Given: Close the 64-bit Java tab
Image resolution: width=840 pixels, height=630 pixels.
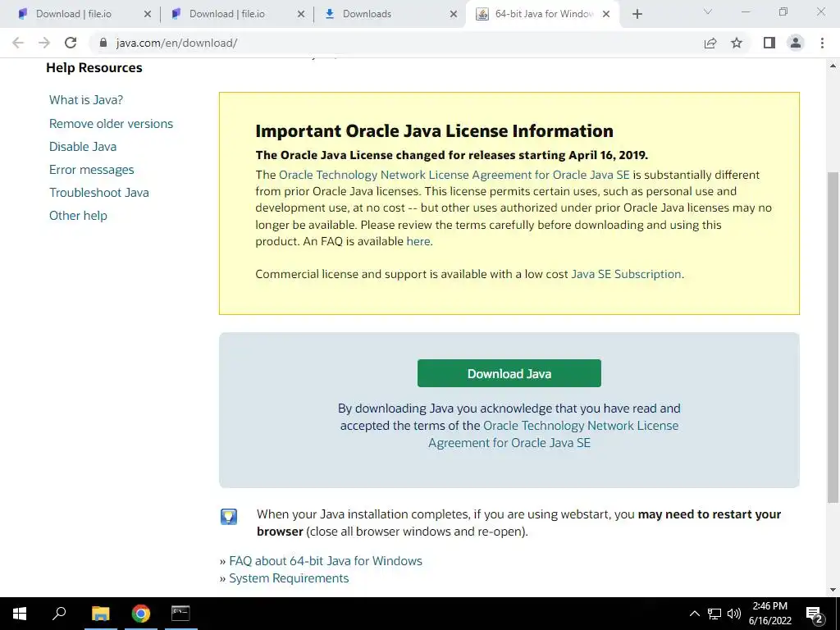Looking at the screenshot, I should (x=606, y=14).
